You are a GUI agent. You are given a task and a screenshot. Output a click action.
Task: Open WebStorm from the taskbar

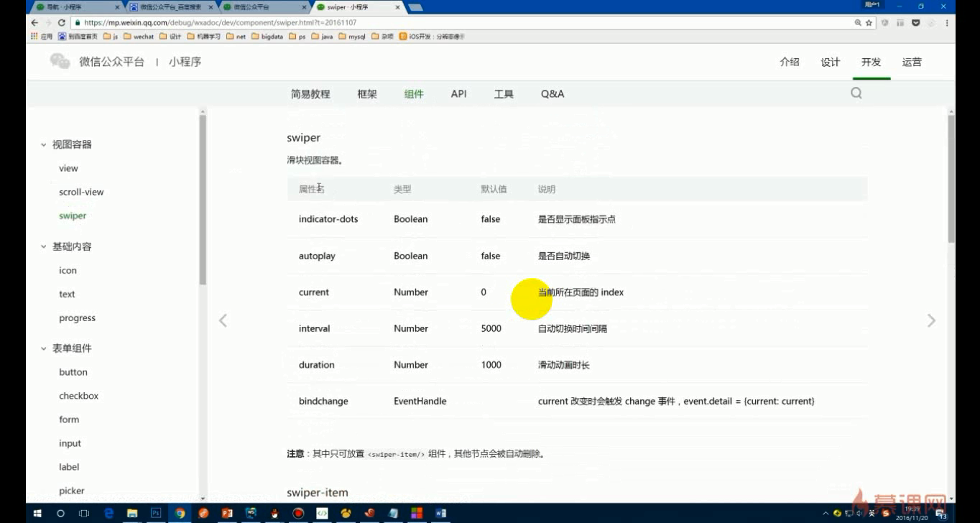(251, 514)
